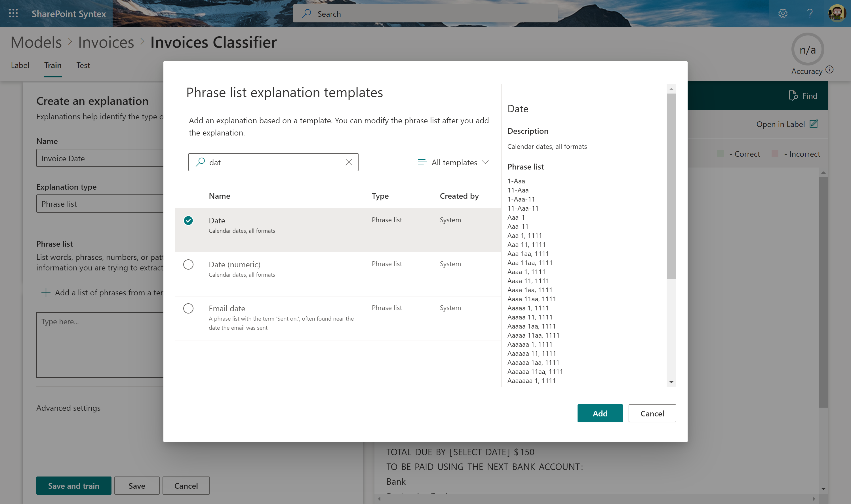851x504 pixels.
Task: Switch to the Label tab
Action: [20, 65]
